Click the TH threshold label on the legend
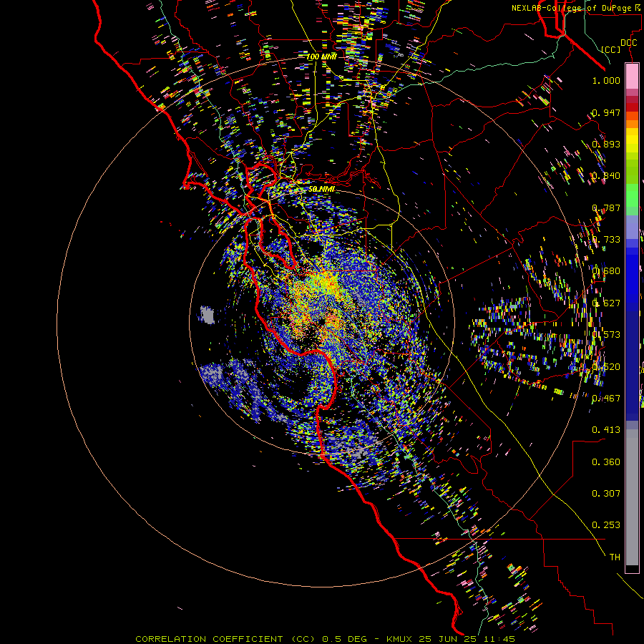Image resolution: width=644 pixels, height=644 pixels. tap(615, 557)
